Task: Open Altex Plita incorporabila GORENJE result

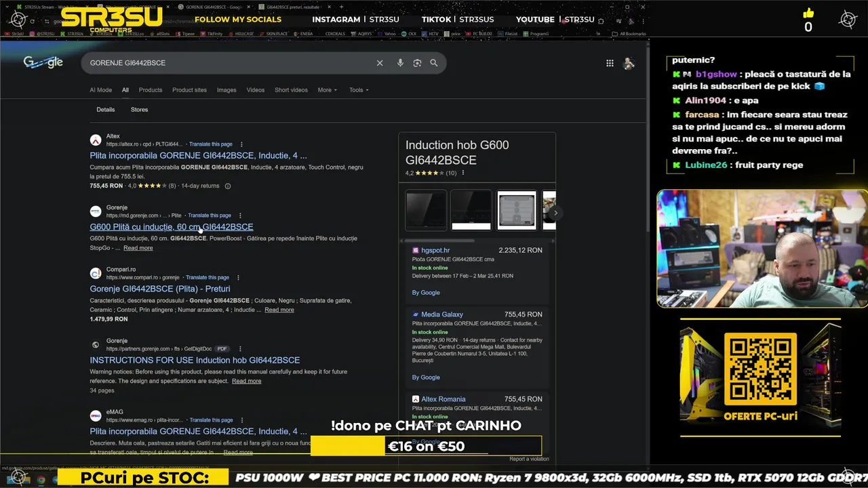Action: point(198,156)
